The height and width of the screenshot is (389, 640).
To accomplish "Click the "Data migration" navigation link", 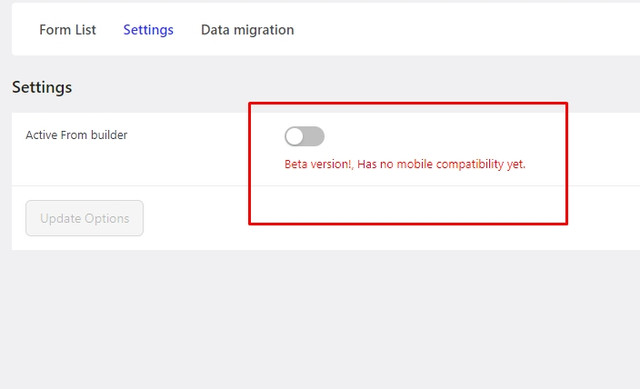I will pos(247,30).
